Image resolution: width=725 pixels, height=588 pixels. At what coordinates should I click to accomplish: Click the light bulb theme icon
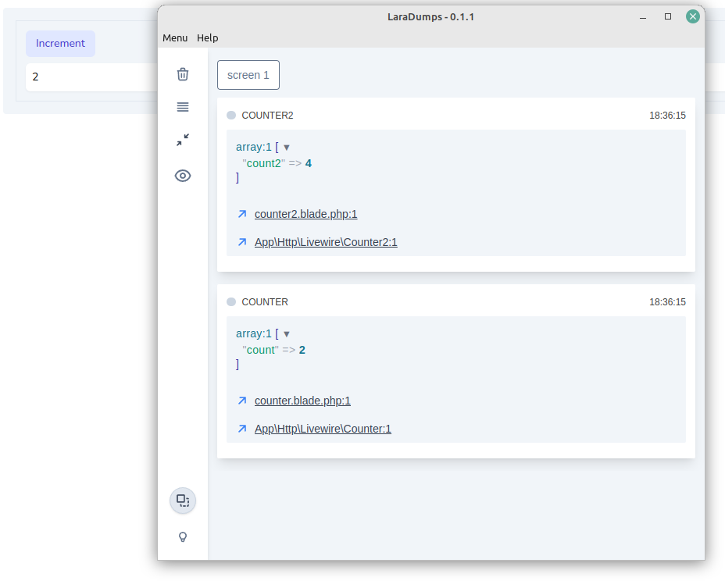[x=183, y=536]
